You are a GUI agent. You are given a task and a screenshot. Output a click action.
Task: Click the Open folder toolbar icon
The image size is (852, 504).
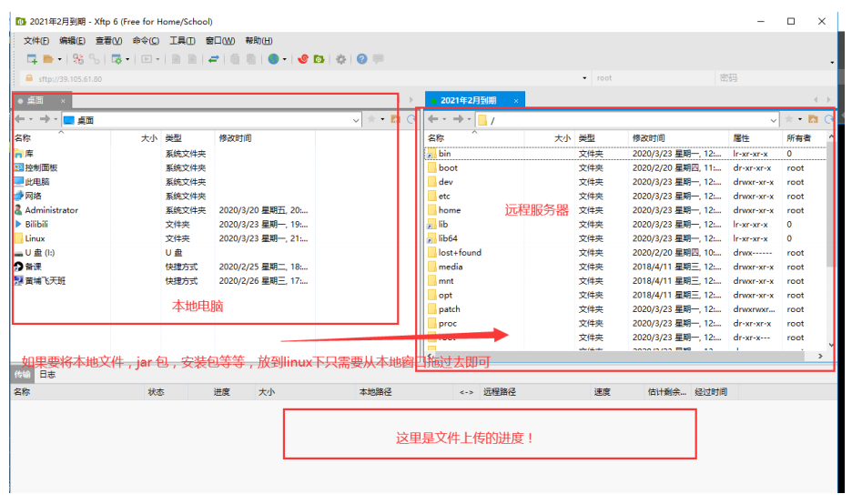point(48,59)
